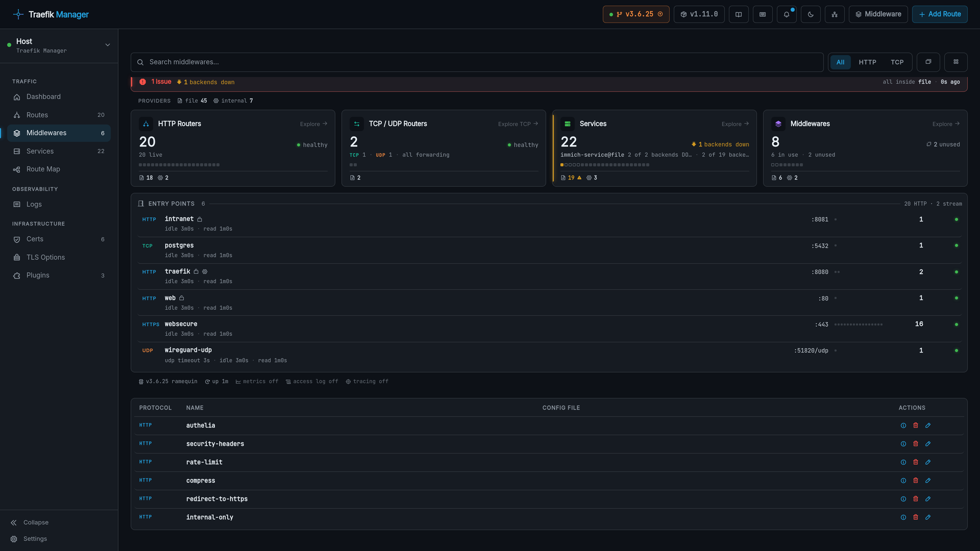The height and width of the screenshot is (551, 980).
Task: Click the v1.11.0 app version badge
Action: point(699,14)
